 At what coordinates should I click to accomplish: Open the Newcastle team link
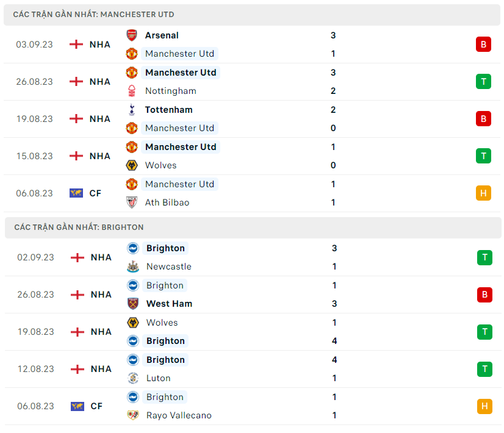pos(168,267)
